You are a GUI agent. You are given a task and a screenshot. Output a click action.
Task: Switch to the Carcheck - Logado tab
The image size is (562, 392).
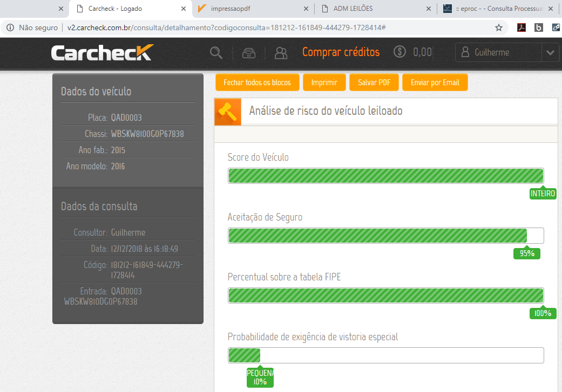coord(131,9)
